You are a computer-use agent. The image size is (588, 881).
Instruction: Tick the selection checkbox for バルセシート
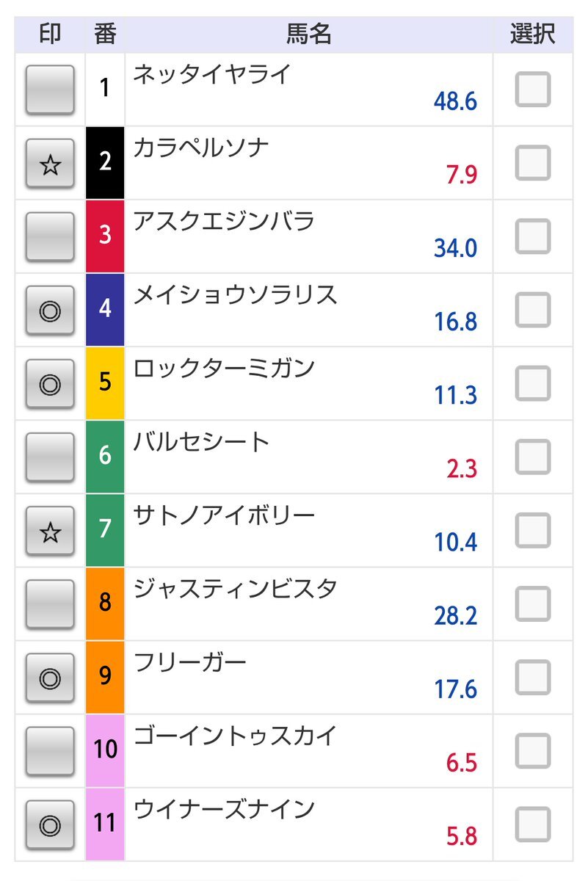[x=532, y=457]
